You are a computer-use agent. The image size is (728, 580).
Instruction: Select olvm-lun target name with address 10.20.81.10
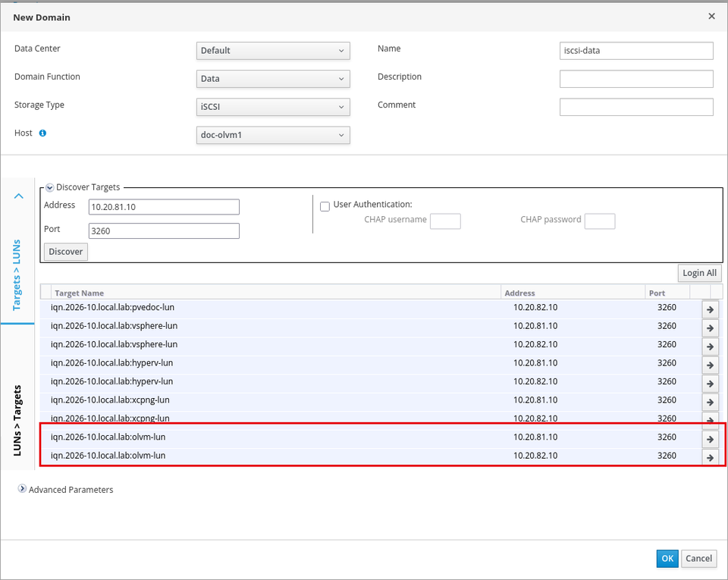108,437
